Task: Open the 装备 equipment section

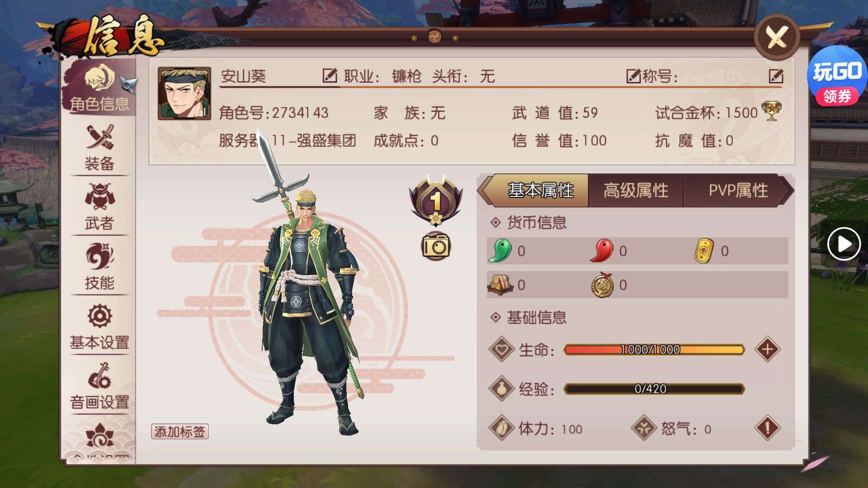Action: [99, 148]
